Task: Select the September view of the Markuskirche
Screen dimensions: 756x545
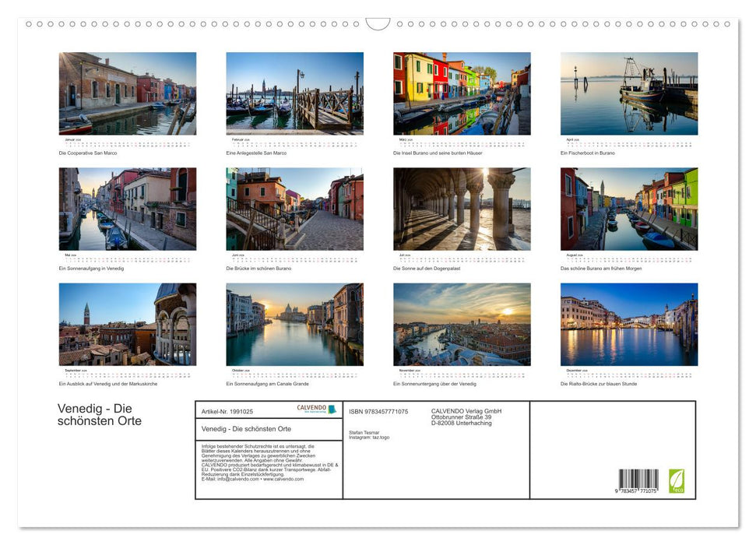Action: tap(128, 323)
